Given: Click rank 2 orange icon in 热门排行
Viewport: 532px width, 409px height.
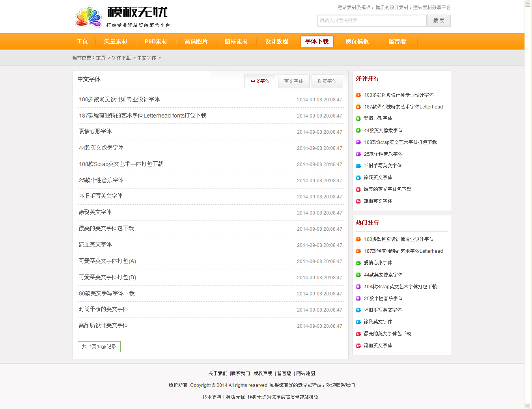Looking at the screenshot, I should pyautogui.click(x=358, y=251).
